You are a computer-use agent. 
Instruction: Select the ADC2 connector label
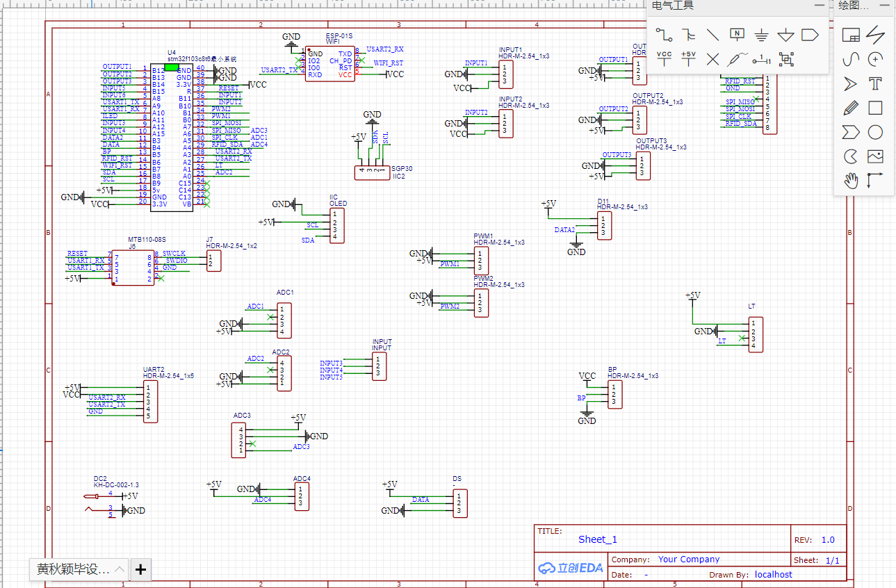(x=281, y=352)
